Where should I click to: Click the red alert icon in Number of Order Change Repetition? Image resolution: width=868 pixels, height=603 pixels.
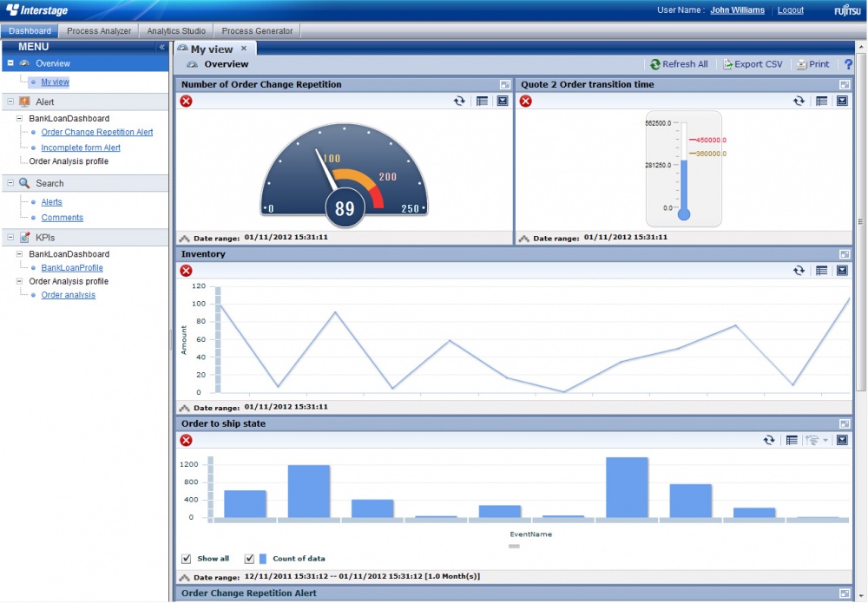click(x=186, y=101)
